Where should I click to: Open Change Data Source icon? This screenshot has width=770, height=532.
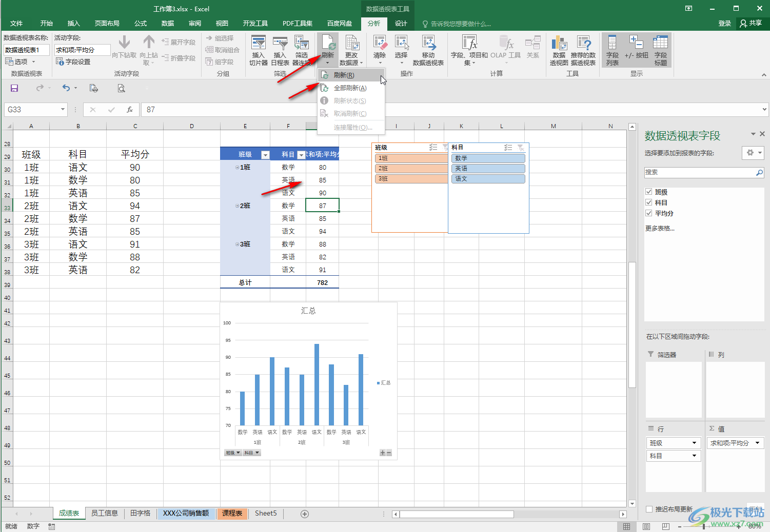point(351,50)
